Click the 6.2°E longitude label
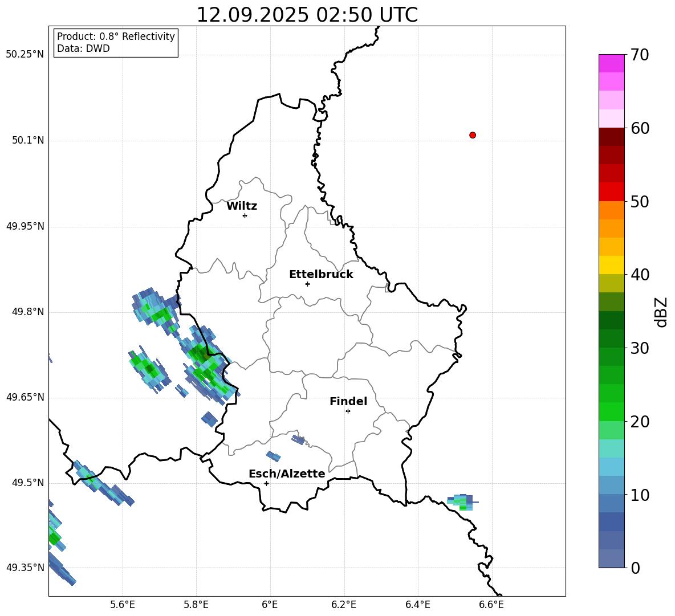This screenshot has width=675, height=616. click(x=344, y=605)
